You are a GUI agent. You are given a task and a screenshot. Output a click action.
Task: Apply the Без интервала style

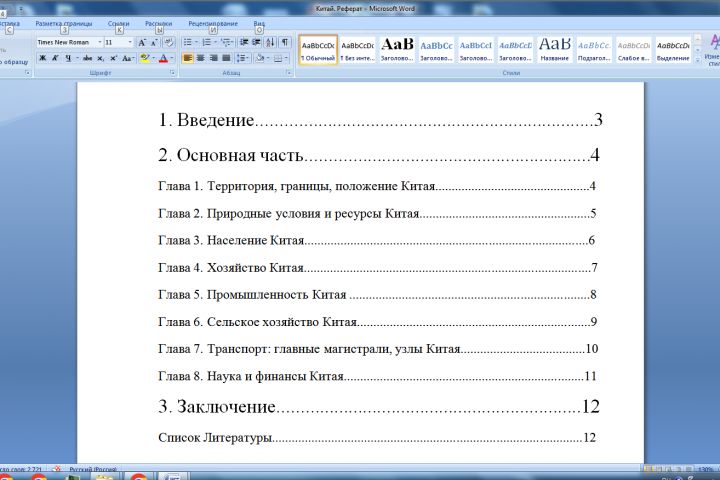[x=357, y=50]
